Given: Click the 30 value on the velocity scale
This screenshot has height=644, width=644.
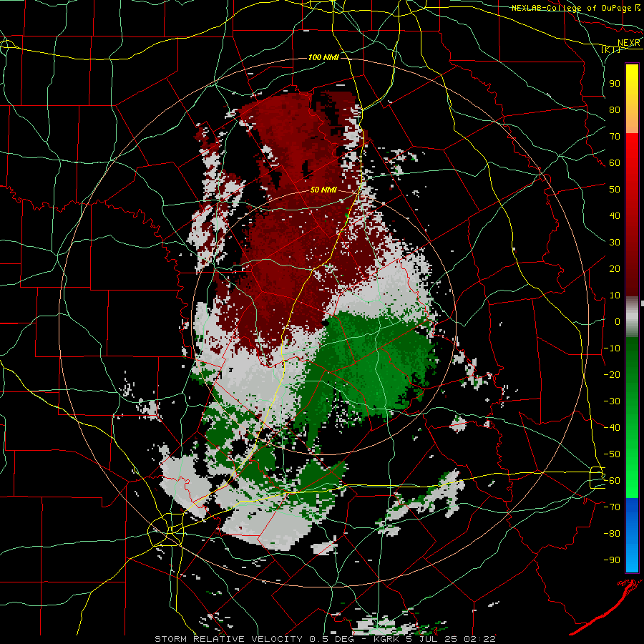Looking at the screenshot, I should (615, 243).
